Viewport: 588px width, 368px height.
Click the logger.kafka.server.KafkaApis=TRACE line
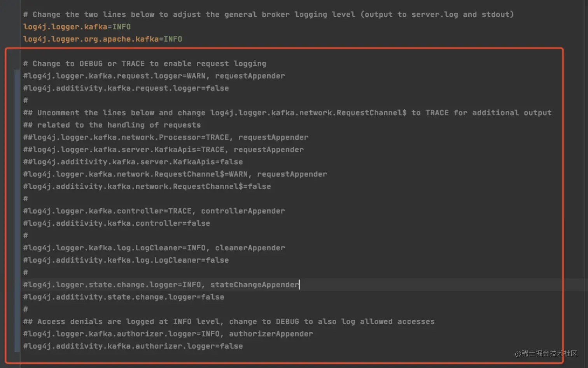pyautogui.click(x=163, y=150)
